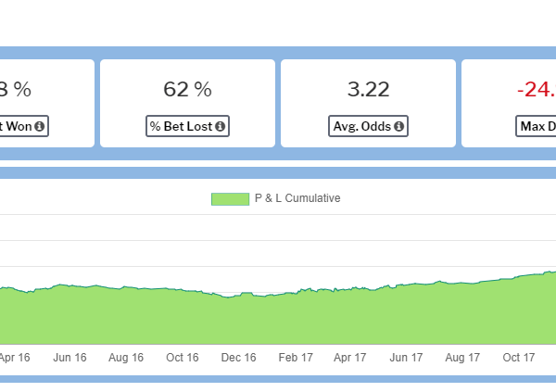Click the Max D label button
Viewport: 556px width, 392px height.
(x=536, y=126)
